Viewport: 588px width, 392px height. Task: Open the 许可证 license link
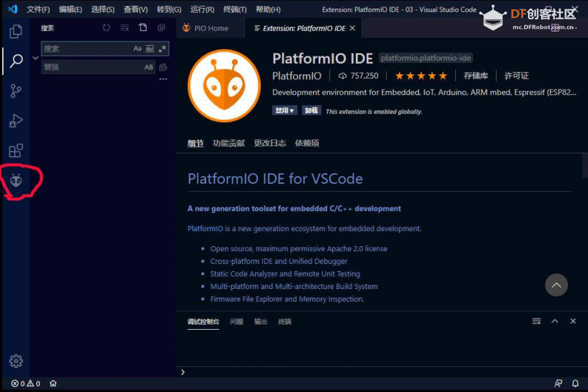point(517,76)
